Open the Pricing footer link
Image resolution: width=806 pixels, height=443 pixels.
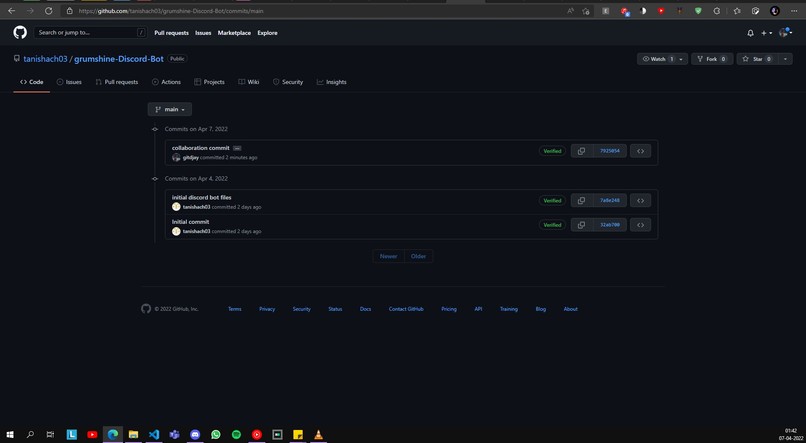(x=449, y=309)
